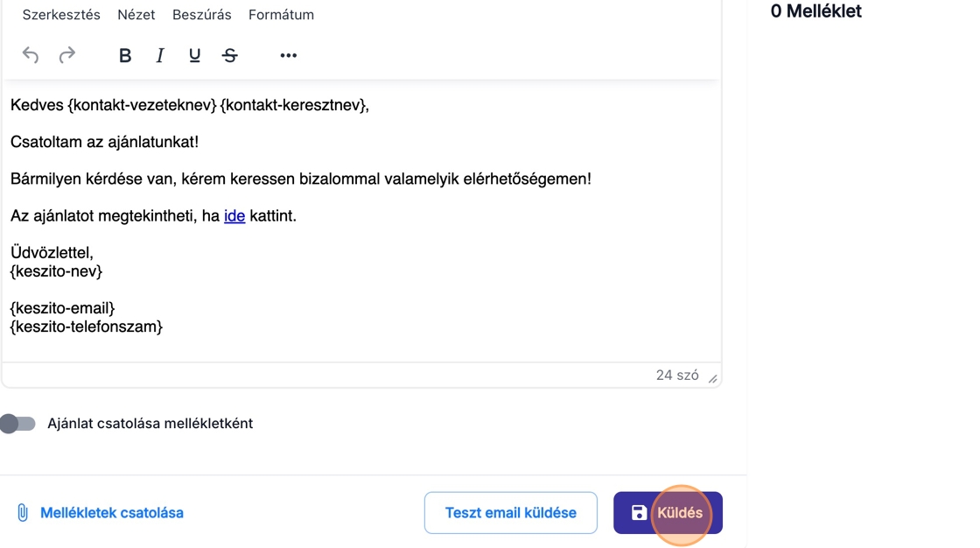
Task: Show more toolbar options (three dots)
Action: [x=288, y=56]
